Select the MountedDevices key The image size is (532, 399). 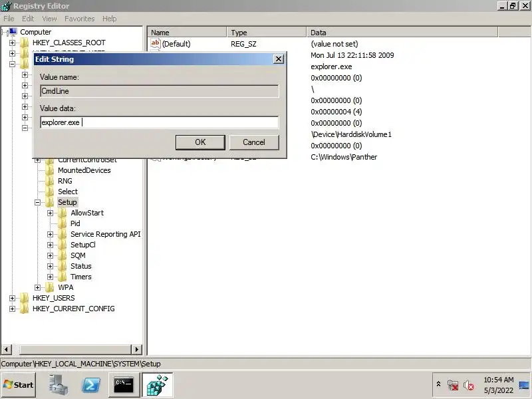pos(84,170)
